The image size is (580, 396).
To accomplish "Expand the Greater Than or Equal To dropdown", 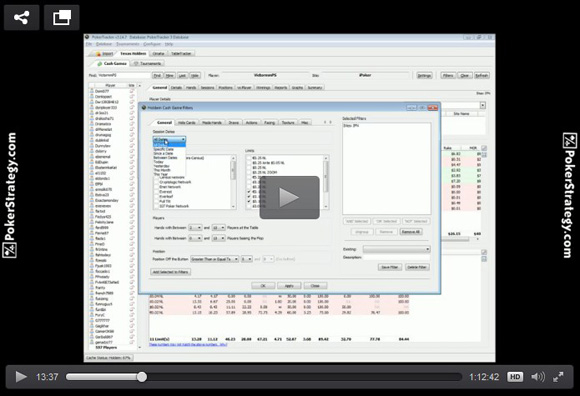I will coord(215,259).
